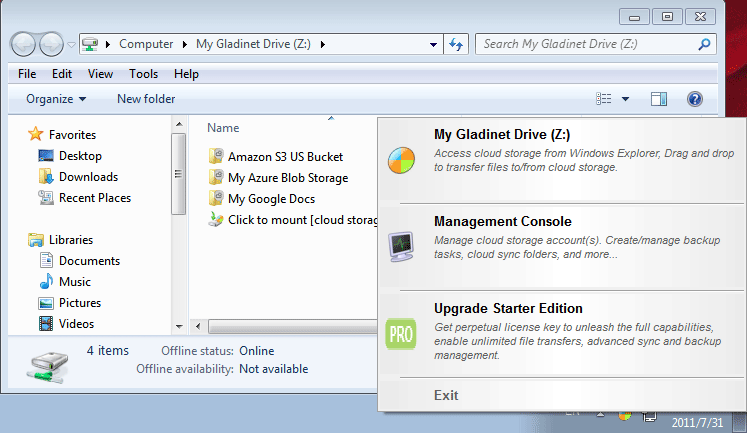This screenshot has height=433, width=747.
Task: Expand arrow after My Gladinet Drive breadcrumb
Action: click(x=323, y=44)
